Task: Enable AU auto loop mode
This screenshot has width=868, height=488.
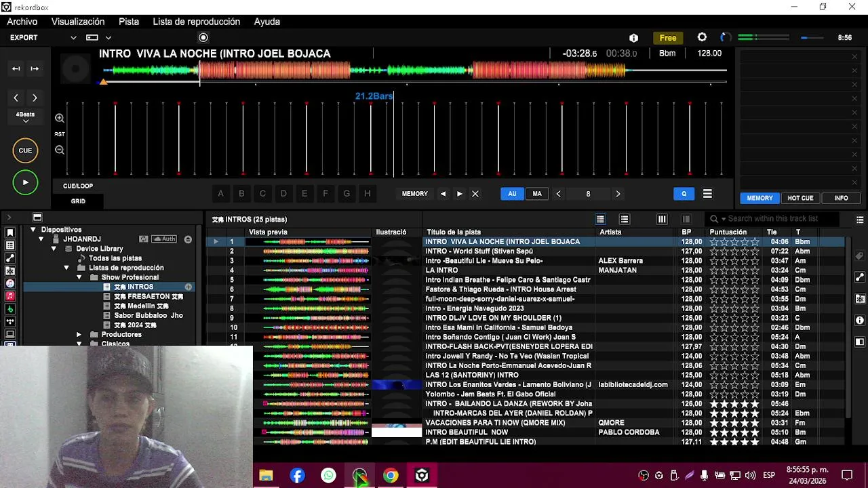Action: [x=512, y=194]
